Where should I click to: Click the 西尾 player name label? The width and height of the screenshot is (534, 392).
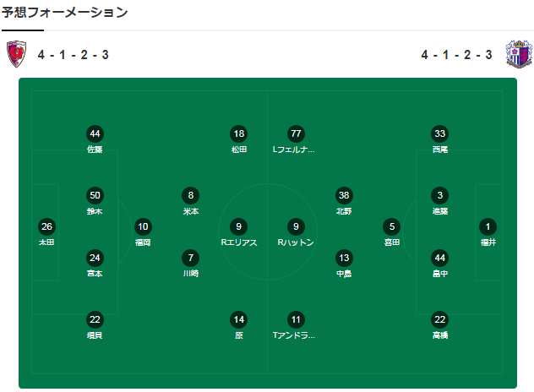pos(439,150)
